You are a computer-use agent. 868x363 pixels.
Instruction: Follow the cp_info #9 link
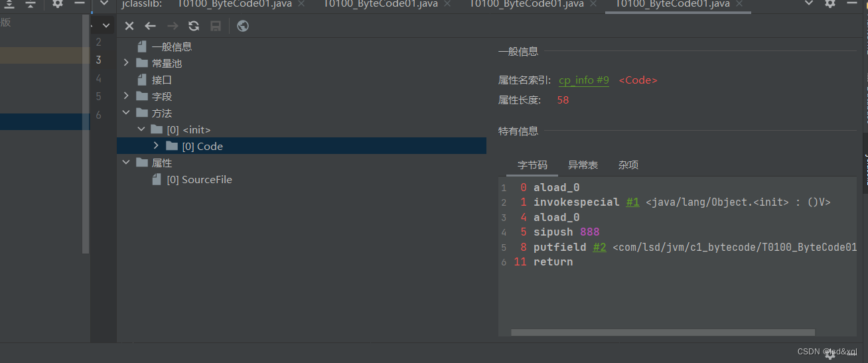pos(584,80)
